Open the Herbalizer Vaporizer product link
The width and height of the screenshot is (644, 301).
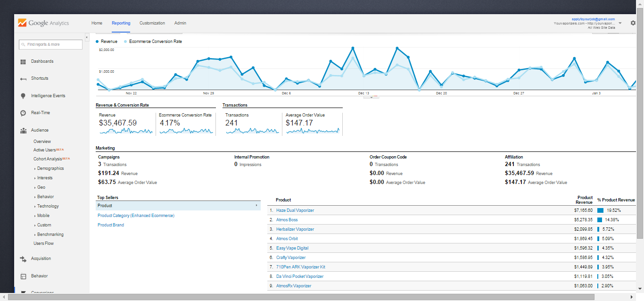[x=295, y=229]
